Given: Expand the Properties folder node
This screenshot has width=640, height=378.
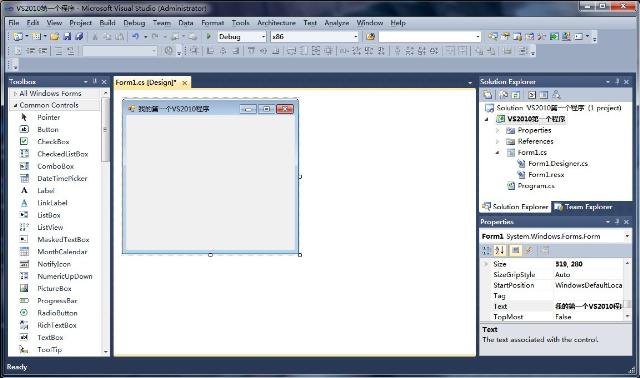Looking at the screenshot, I should tap(498, 130).
